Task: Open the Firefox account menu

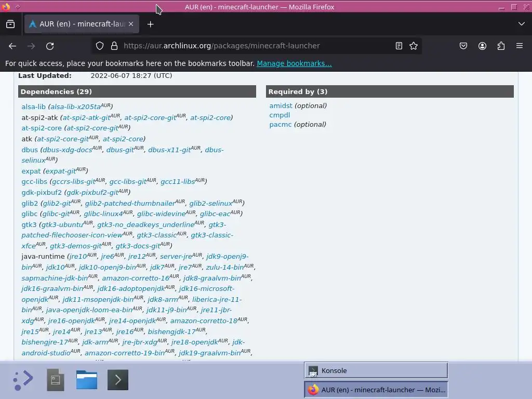Action: (x=482, y=46)
